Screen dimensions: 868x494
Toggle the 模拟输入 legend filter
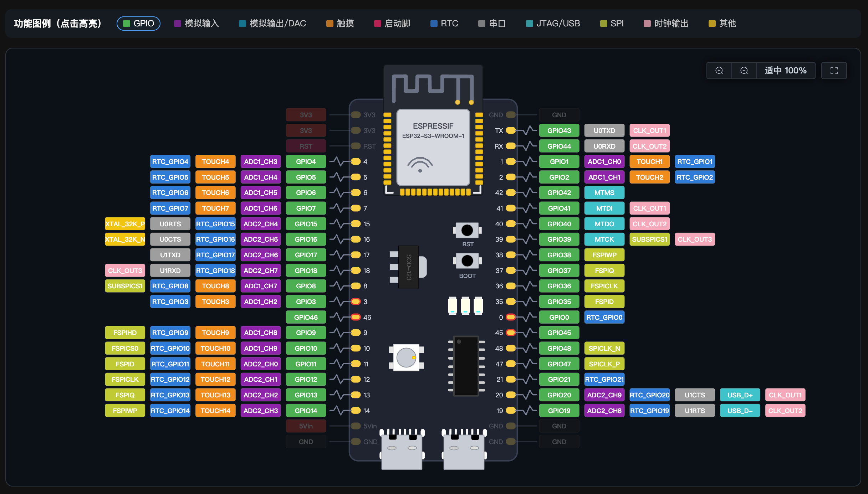click(196, 24)
